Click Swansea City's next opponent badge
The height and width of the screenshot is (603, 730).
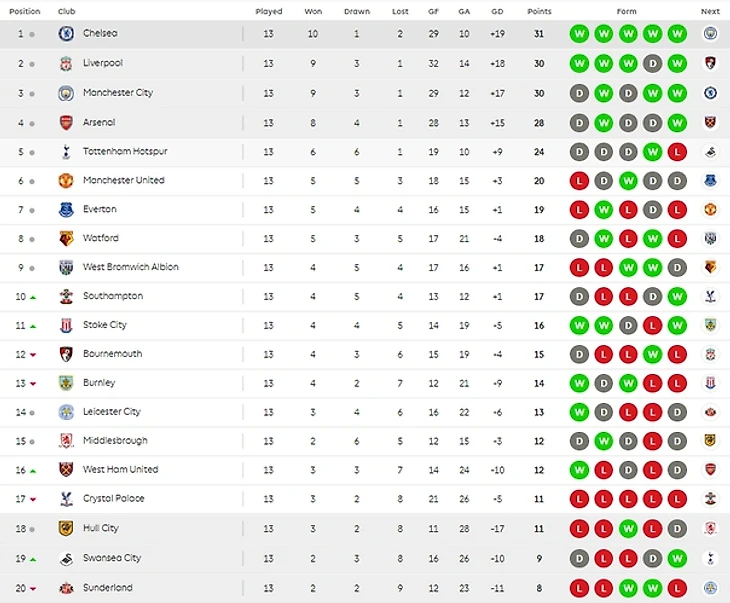coord(710,559)
